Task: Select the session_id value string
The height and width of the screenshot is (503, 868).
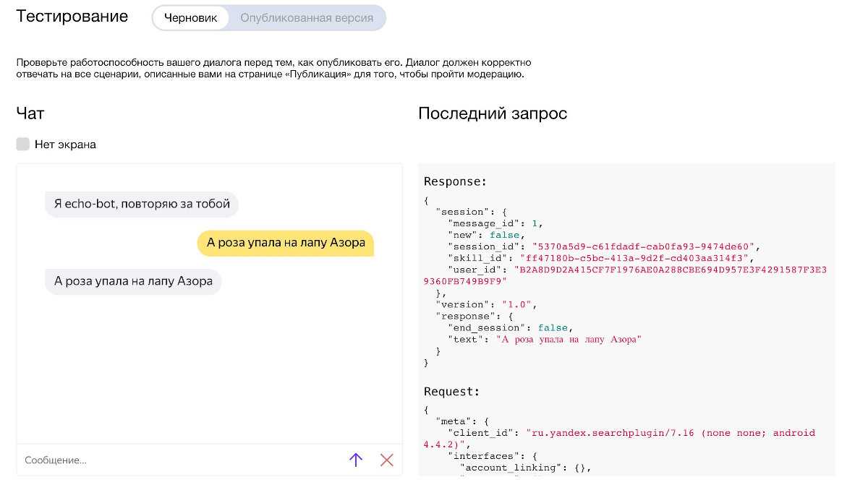Action: coord(642,246)
